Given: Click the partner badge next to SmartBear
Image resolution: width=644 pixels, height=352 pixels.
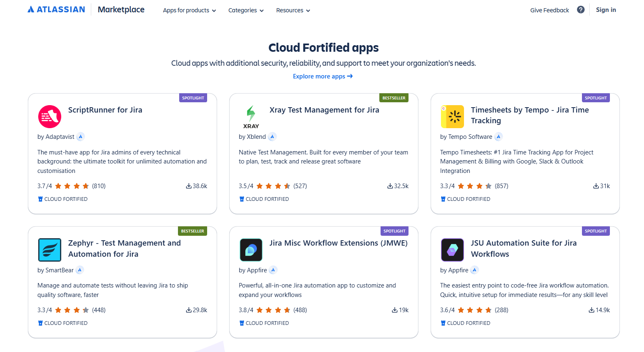Looking at the screenshot, I should (80, 270).
